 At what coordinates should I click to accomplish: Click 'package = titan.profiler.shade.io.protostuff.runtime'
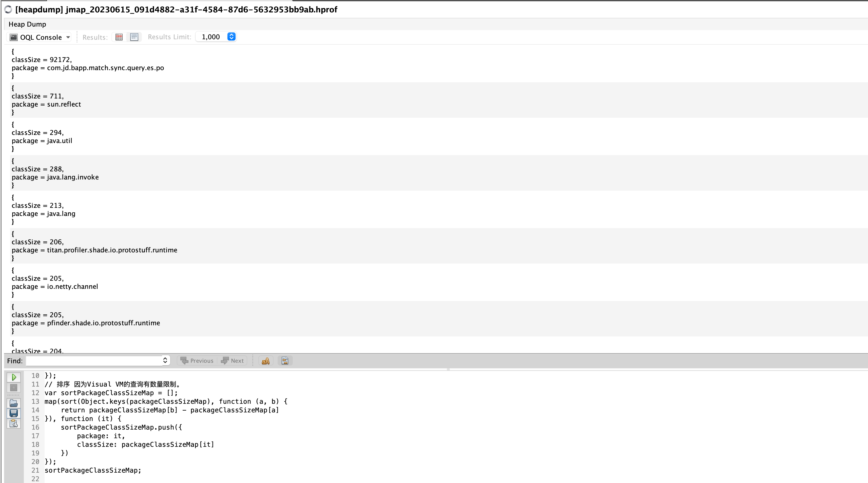94,250
